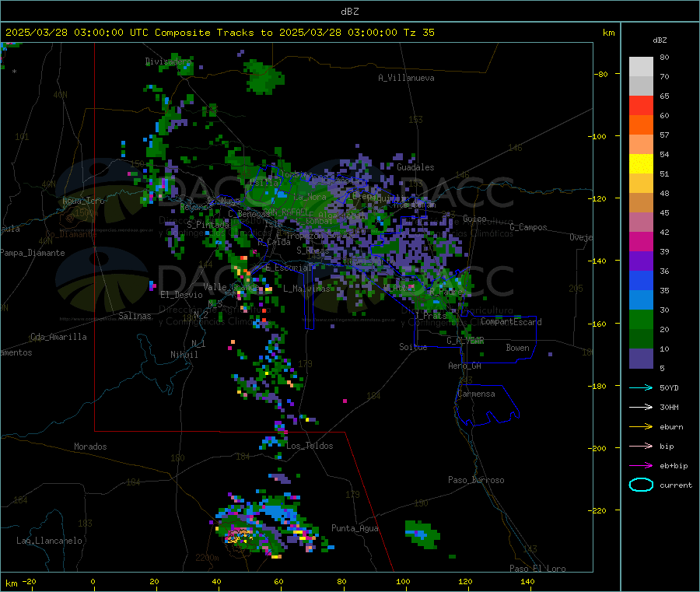This screenshot has width=700, height=592.
Task: Pick the dark orange swatch between 60 and 57
Action: point(641,125)
